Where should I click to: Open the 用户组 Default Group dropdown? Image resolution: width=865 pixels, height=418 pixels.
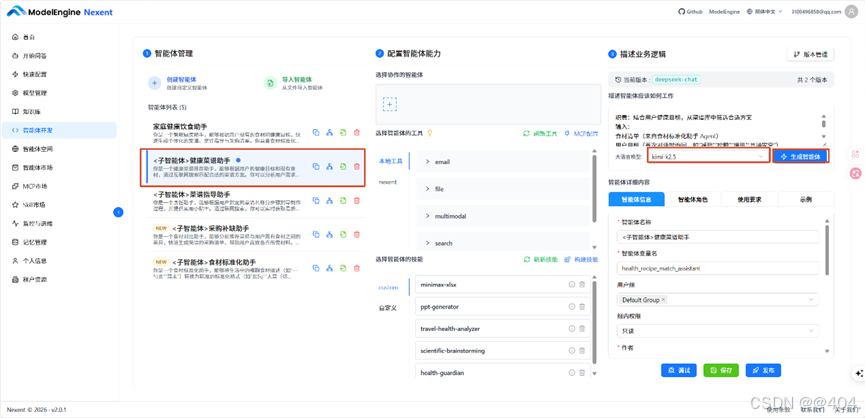pyautogui.click(x=718, y=299)
